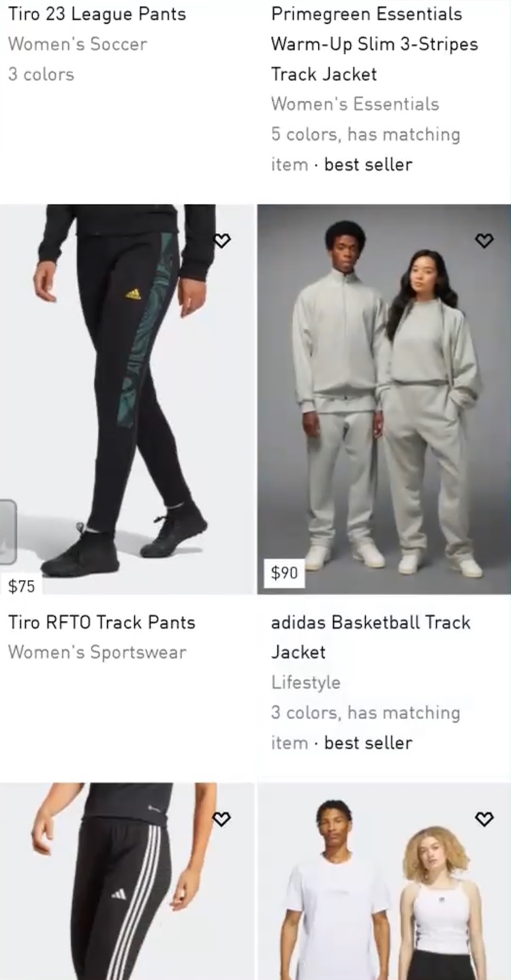This screenshot has width=511, height=980.
Task: View the white t-shirt and tank top photo
Action: click(384, 881)
